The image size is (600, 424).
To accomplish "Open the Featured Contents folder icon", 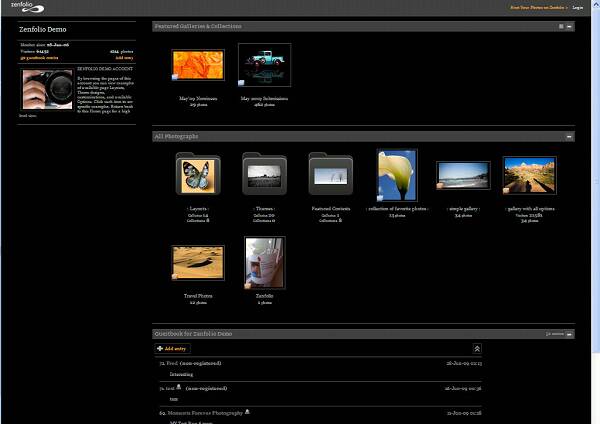I will coord(331,174).
